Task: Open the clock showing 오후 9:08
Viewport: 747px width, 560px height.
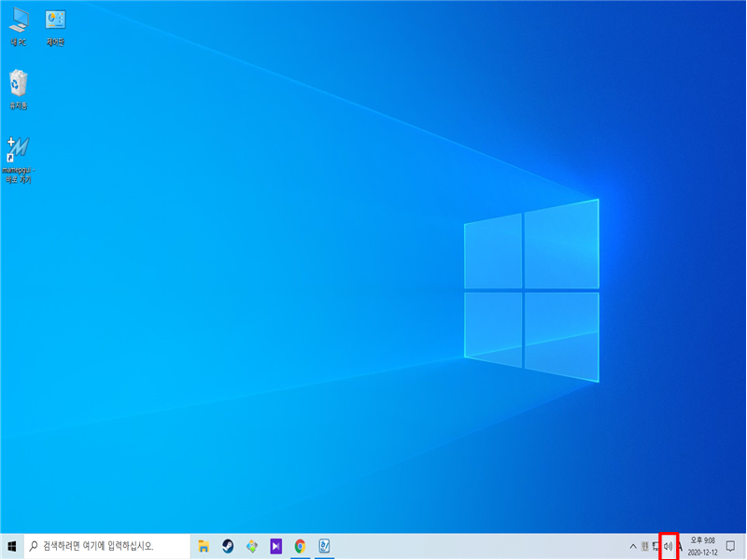Action: 702,546
